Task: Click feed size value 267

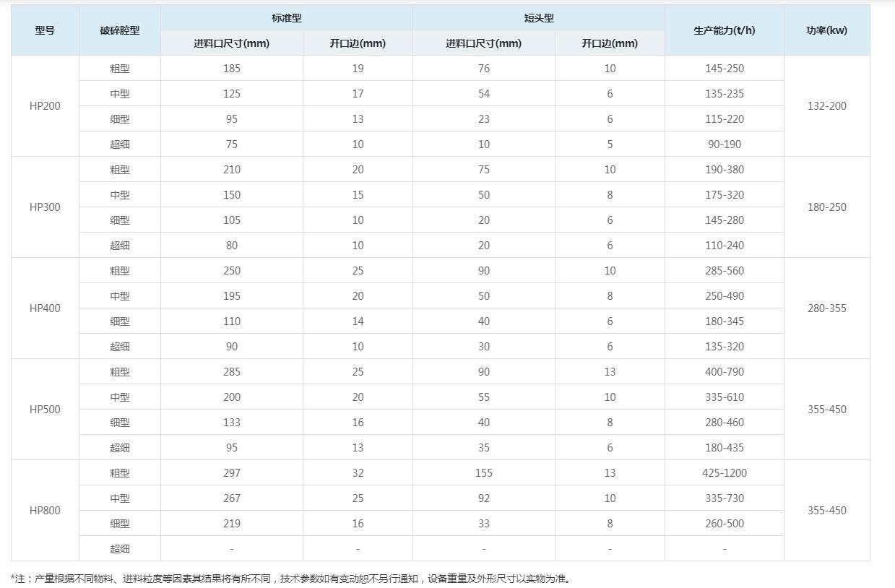Action: tap(232, 498)
